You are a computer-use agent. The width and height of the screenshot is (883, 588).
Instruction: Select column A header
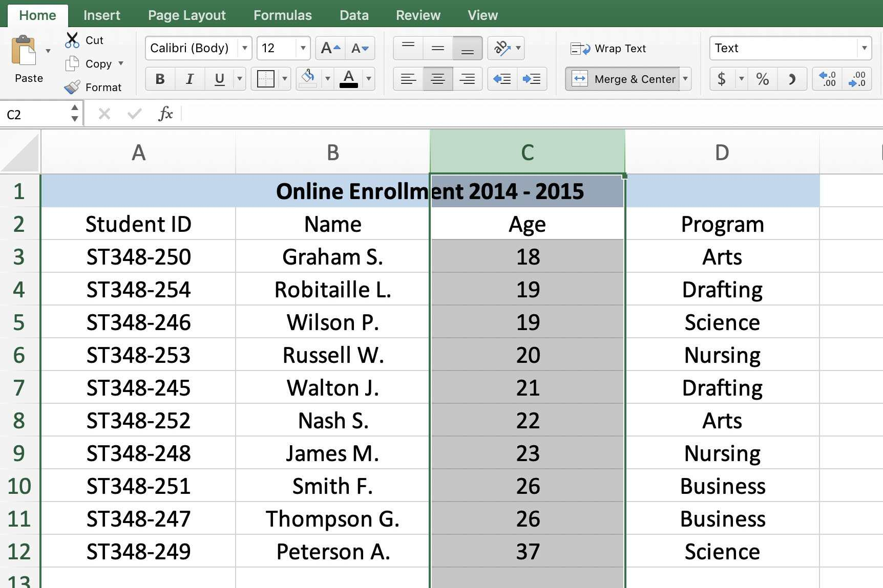[x=138, y=152]
